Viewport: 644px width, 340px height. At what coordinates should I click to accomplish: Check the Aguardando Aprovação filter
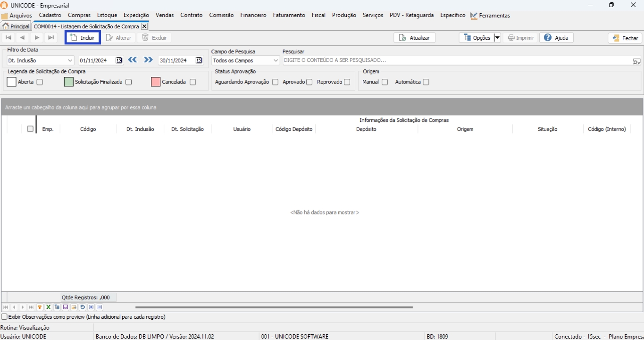275,82
